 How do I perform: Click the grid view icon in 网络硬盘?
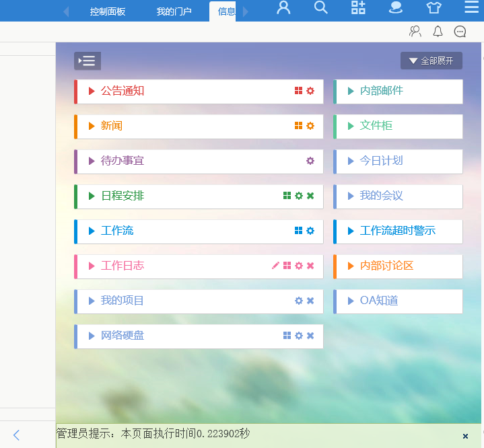(287, 336)
